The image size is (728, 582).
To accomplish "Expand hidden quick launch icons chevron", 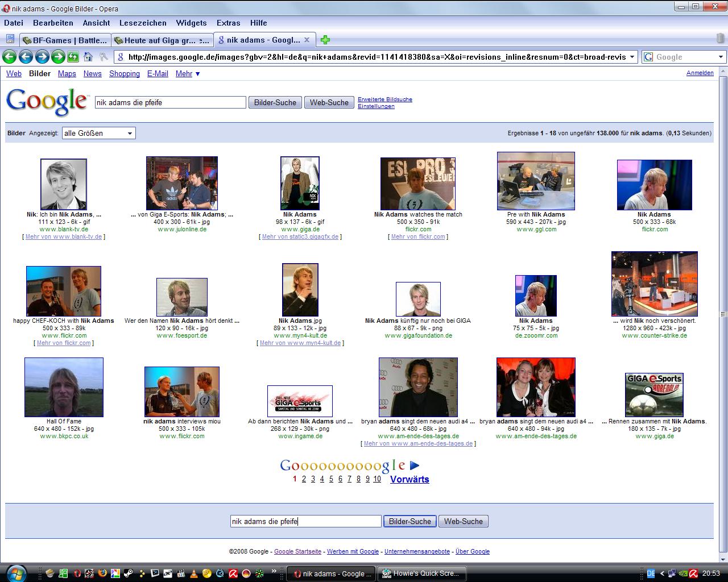I will (274, 571).
